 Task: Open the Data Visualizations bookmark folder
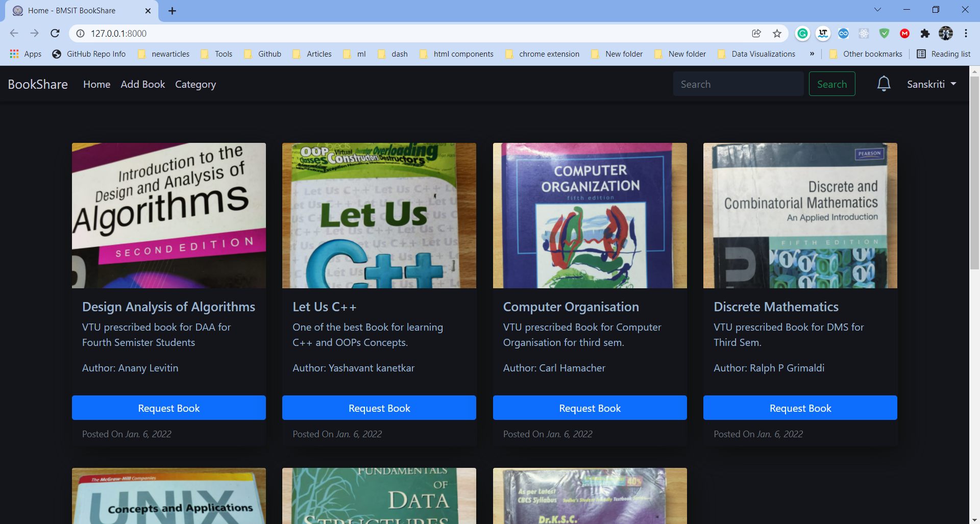[756, 54]
